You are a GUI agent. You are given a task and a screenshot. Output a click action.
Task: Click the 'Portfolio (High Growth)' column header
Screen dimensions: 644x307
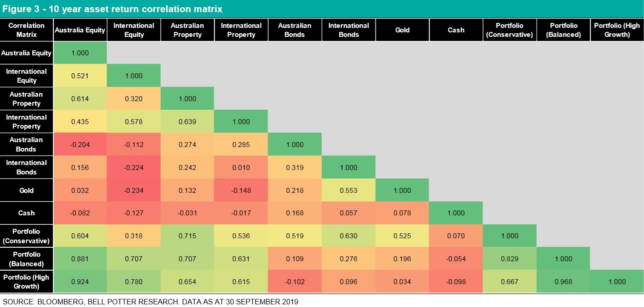click(617, 30)
